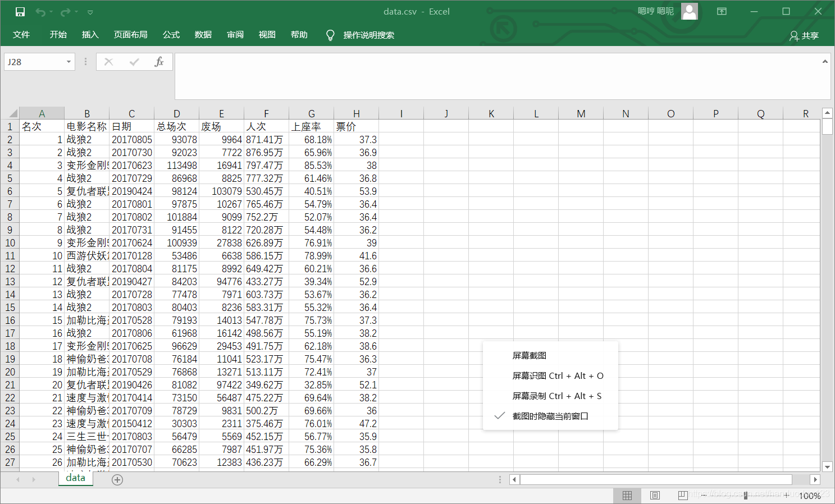Click the lightbulb Tell Me icon
The image size is (835, 504).
(330, 35)
